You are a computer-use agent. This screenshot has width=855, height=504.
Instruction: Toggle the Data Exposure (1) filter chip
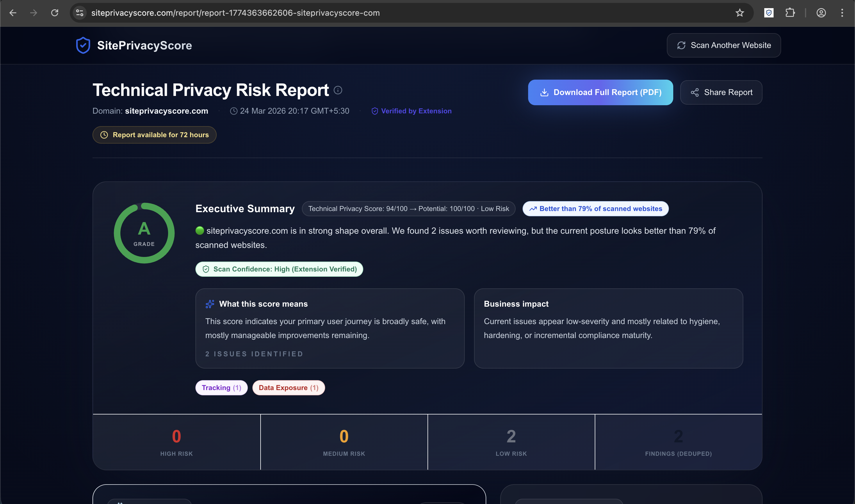click(x=288, y=387)
